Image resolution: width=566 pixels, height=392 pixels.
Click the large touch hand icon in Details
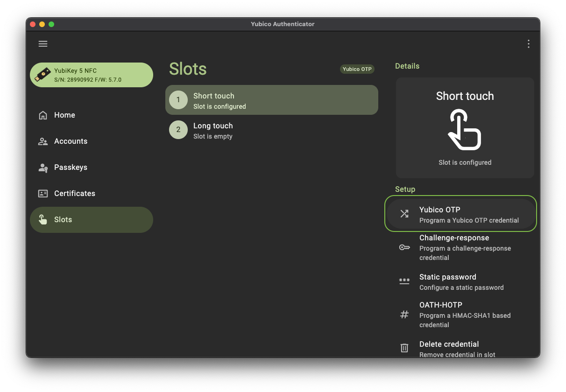point(465,130)
